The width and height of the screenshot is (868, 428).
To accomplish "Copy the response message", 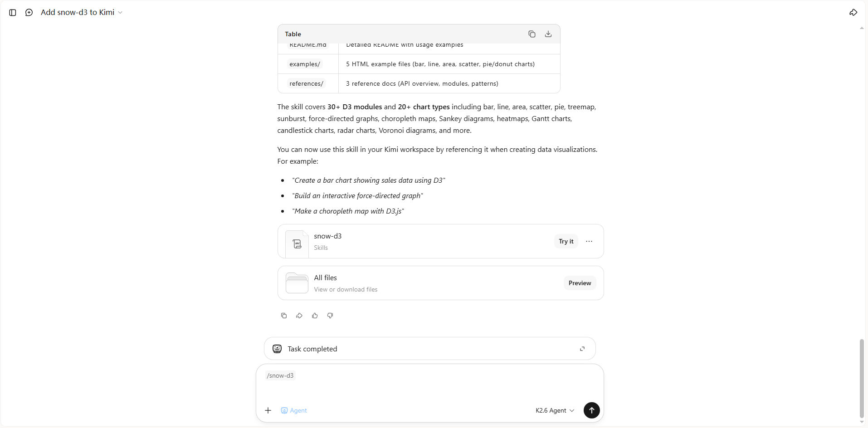I will pyautogui.click(x=284, y=316).
